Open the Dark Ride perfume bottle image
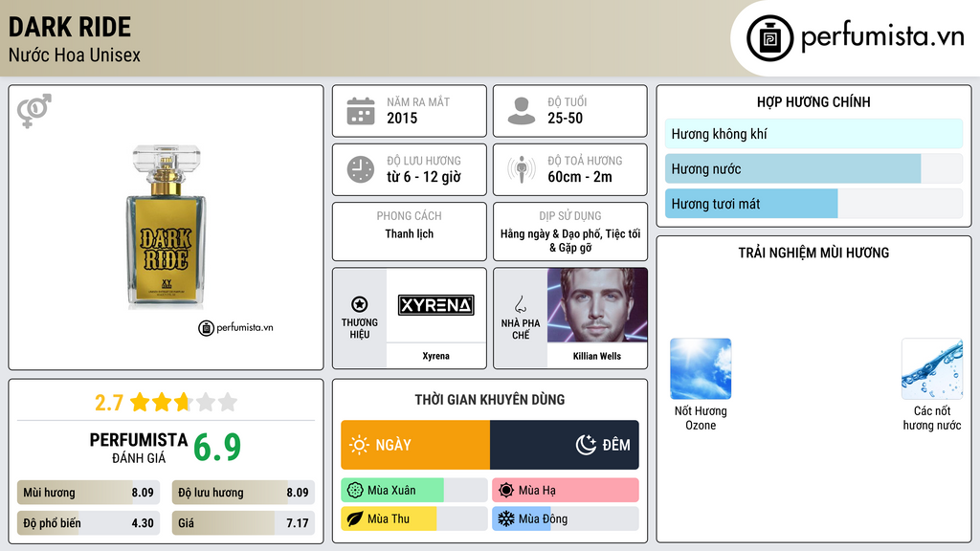The width and height of the screenshot is (980, 551). tap(166, 228)
